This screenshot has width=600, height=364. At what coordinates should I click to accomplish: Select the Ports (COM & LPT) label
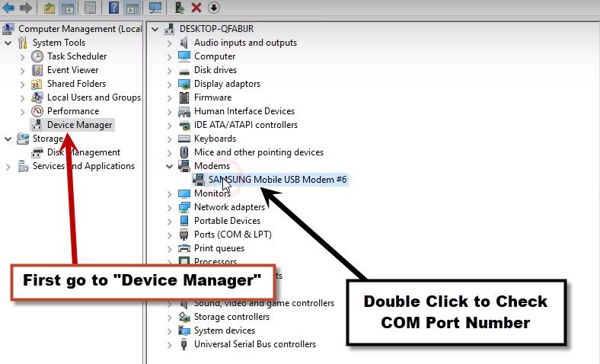233,235
